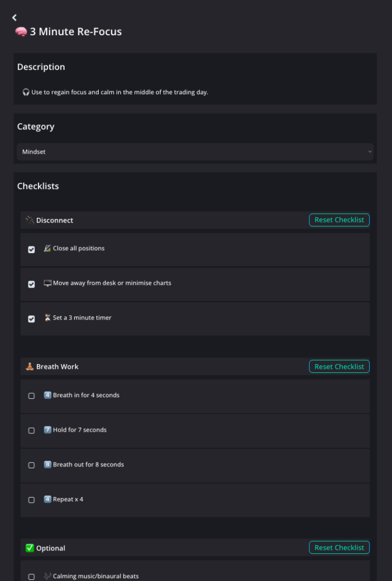The height and width of the screenshot is (581, 392).
Task: Click the back arrow icon
Action: tap(15, 18)
